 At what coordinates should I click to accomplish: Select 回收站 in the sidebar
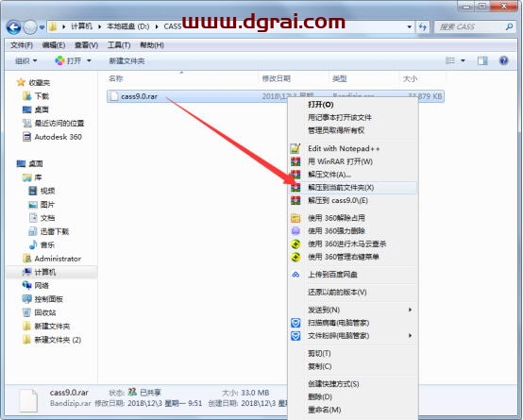[40, 312]
